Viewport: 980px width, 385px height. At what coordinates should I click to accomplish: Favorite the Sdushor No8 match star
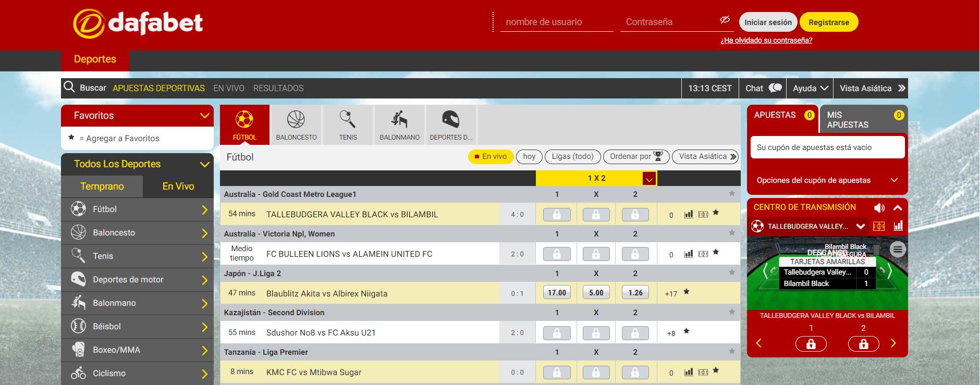(x=687, y=331)
